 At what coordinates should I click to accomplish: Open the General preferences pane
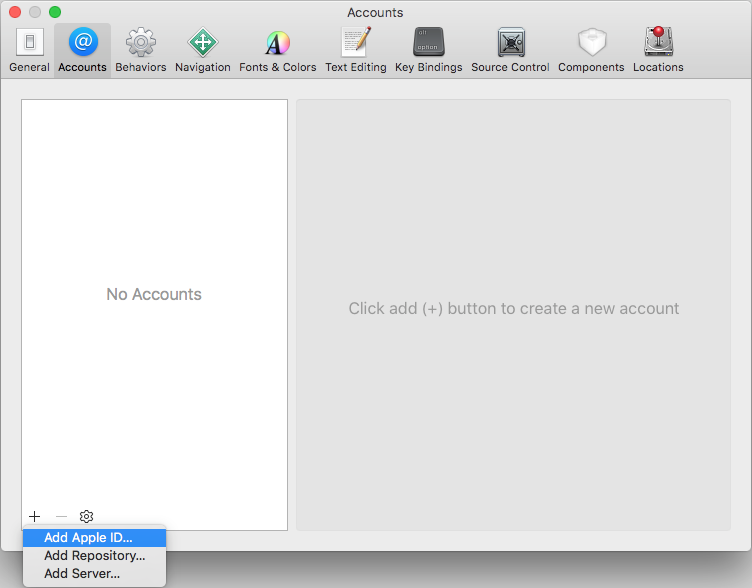click(29, 50)
